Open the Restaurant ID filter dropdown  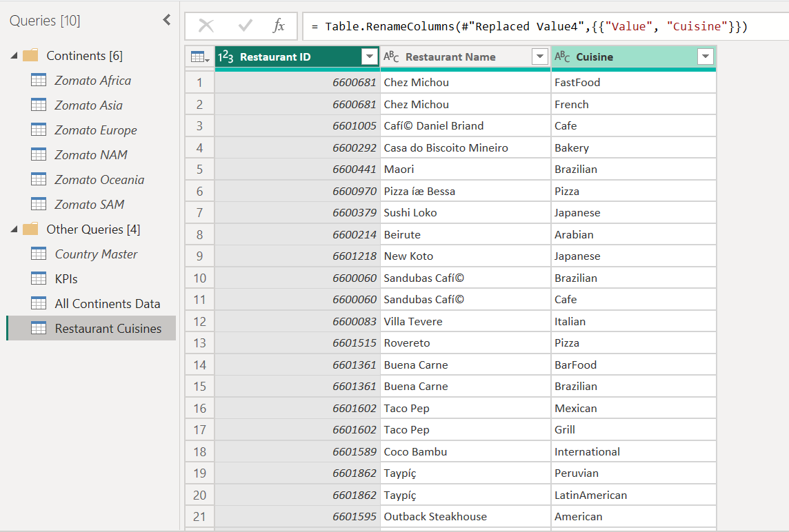pyautogui.click(x=370, y=57)
